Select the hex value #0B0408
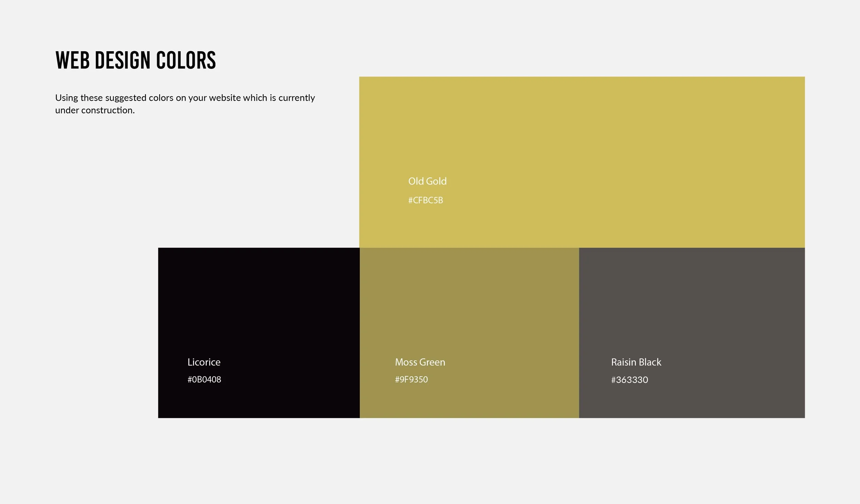Image resolution: width=860 pixels, height=504 pixels. (204, 379)
